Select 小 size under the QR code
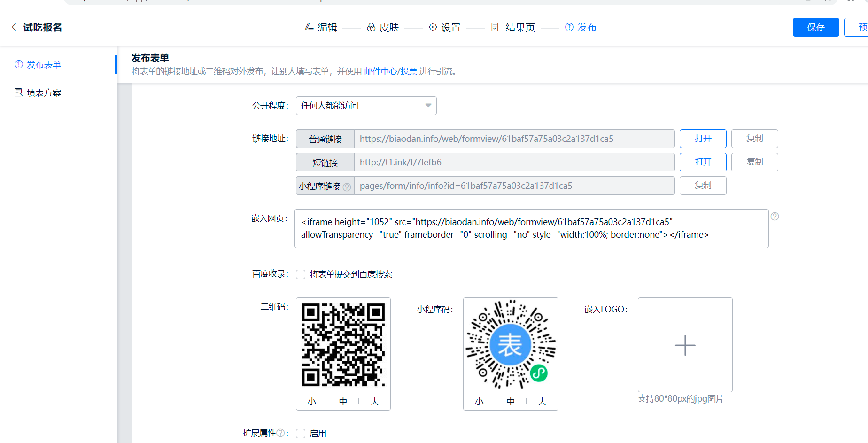The width and height of the screenshot is (868, 443). 312,402
